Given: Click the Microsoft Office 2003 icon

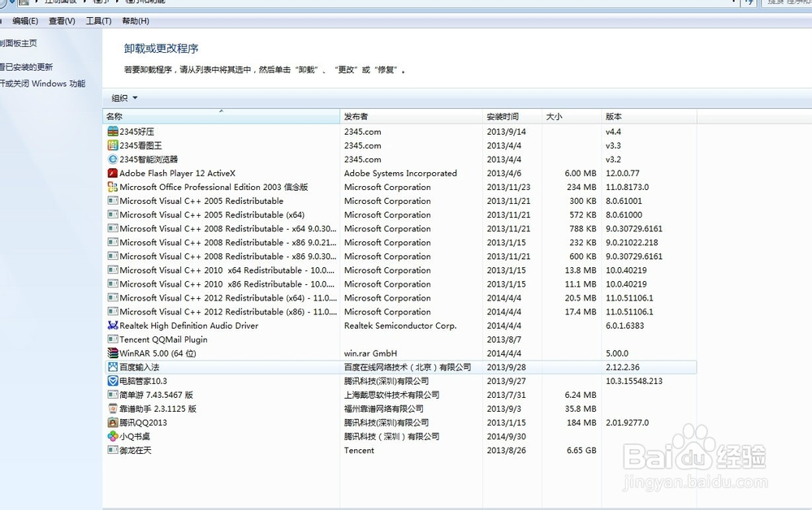Looking at the screenshot, I should click(x=112, y=187).
